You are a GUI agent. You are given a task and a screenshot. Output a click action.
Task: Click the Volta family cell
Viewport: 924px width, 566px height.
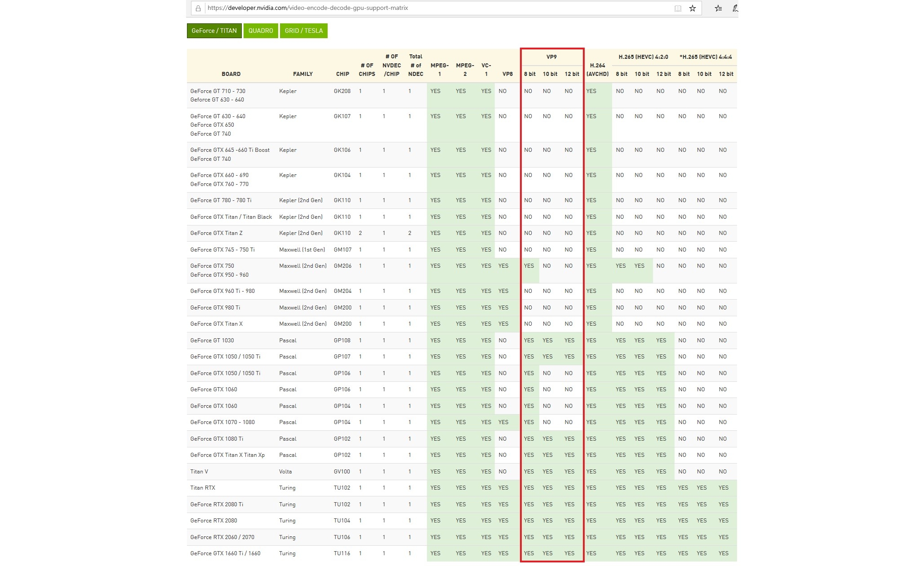click(285, 472)
